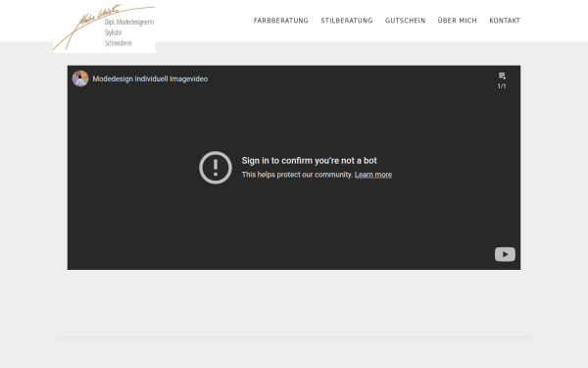588x368 pixels.
Task: Follow the Learn more link
Action: pyautogui.click(x=373, y=175)
